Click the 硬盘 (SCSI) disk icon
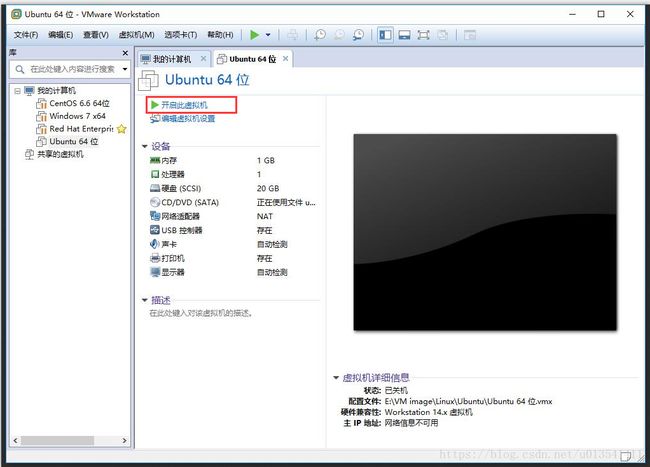650x467 pixels. point(155,188)
